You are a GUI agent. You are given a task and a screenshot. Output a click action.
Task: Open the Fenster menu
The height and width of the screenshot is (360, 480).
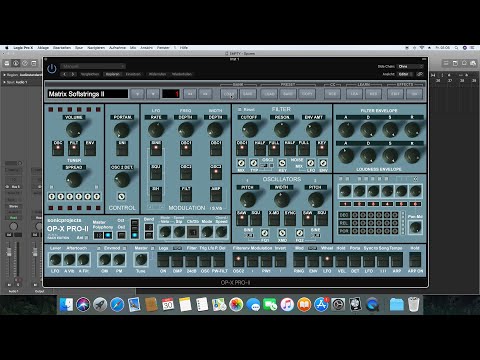[x=163, y=48]
